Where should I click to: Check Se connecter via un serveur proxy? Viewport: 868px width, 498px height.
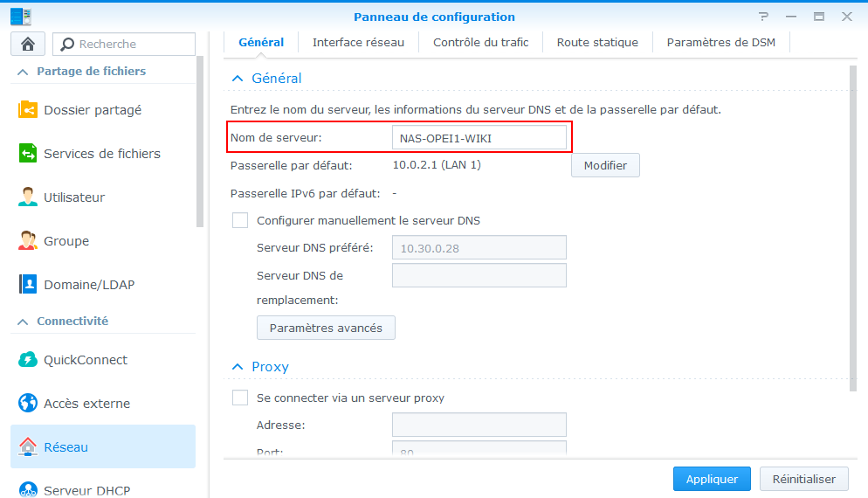240,398
